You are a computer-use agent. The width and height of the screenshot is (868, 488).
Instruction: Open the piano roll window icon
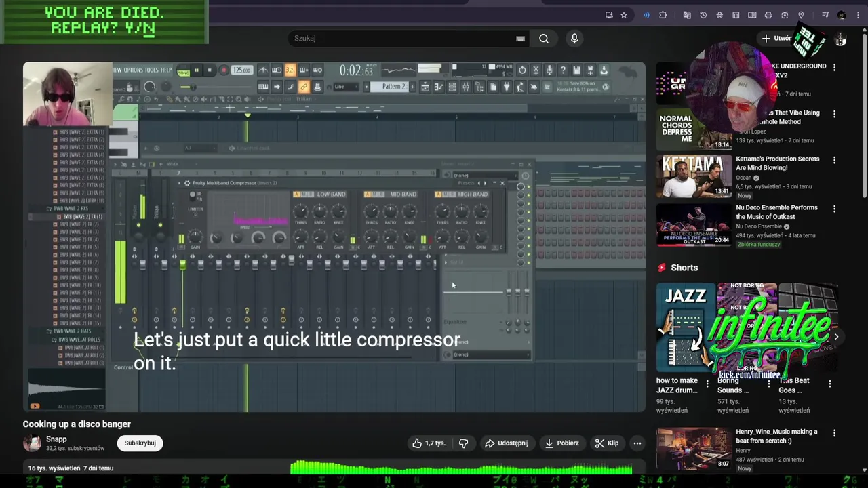[438, 87]
